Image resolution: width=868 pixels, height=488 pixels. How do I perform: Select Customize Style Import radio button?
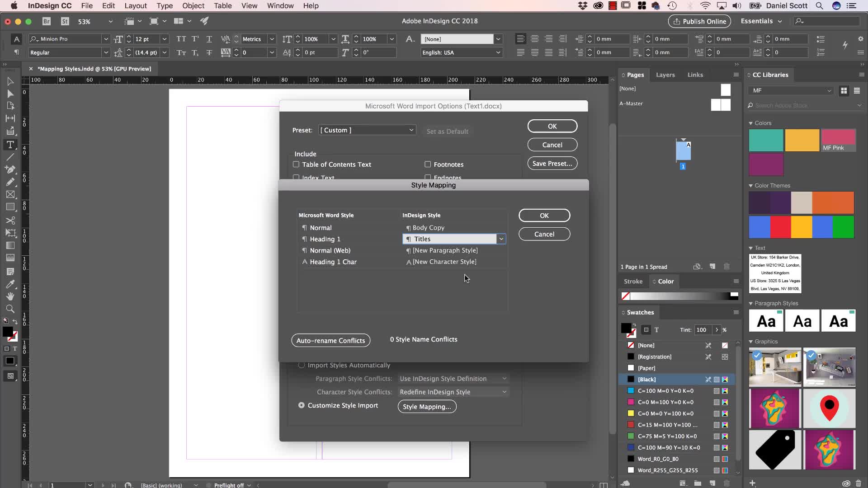(x=302, y=405)
